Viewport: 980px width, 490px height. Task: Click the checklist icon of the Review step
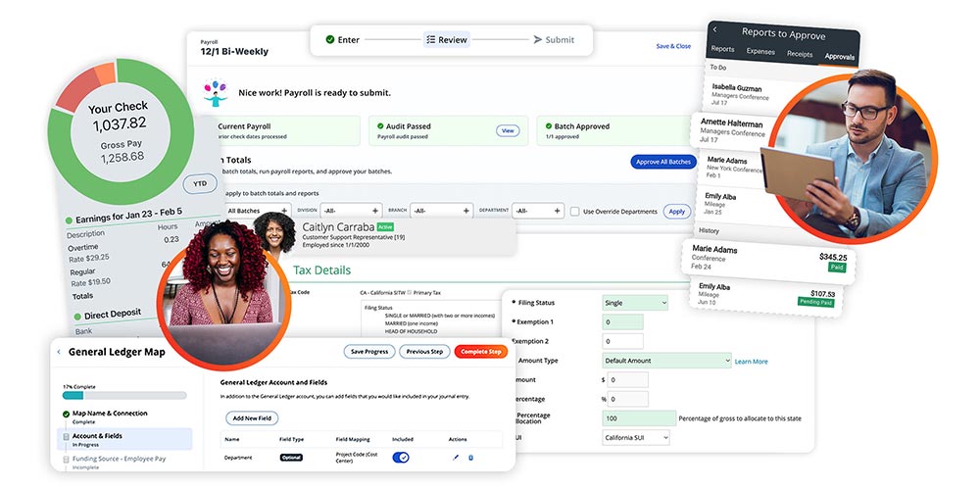[x=430, y=40]
